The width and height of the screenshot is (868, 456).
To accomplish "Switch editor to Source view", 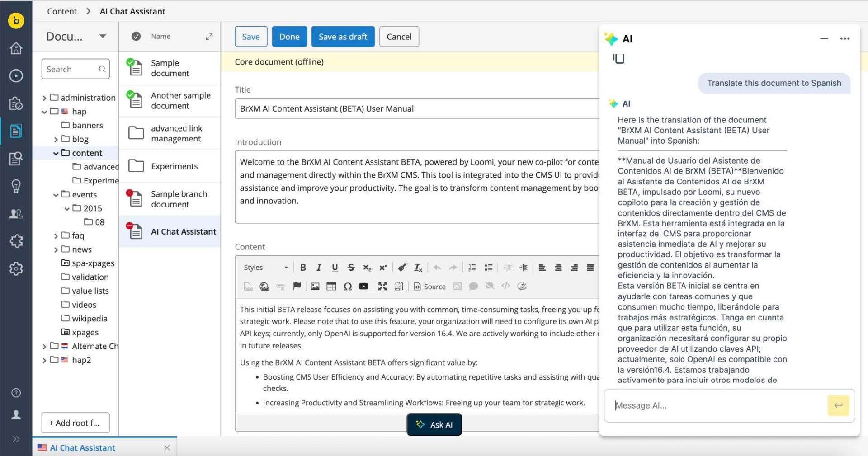I will (430, 287).
